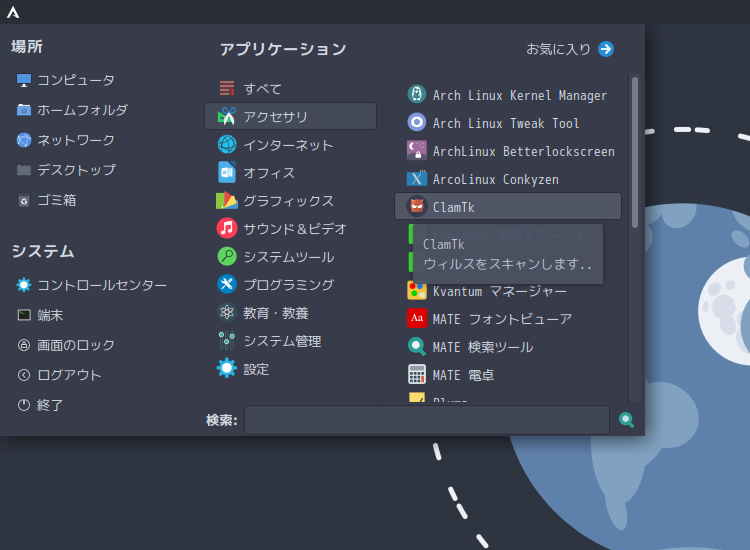Click the ArcoLinux Conkyzen name
This screenshot has width=750, height=550.
(x=496, y=179)
